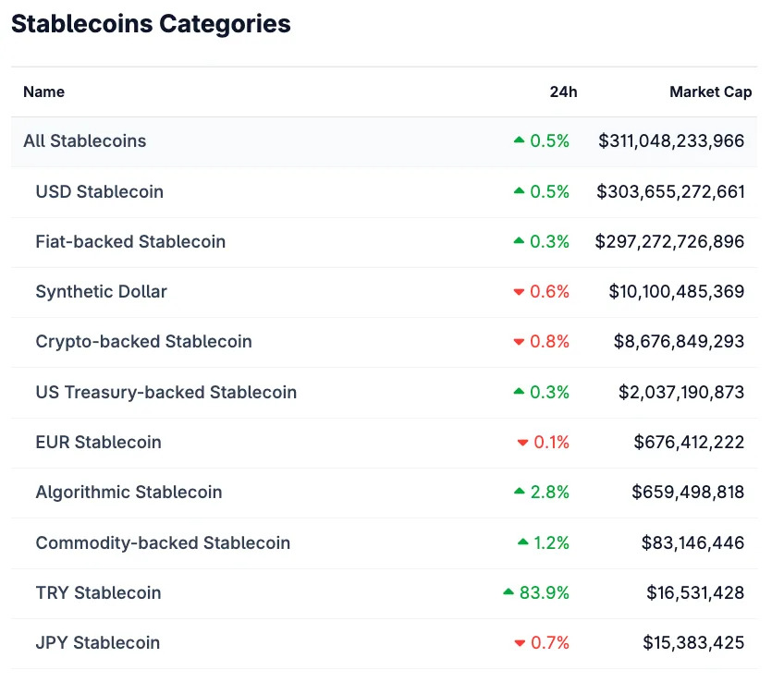
Task: Click the red down arrow for Synthetic Dollar
Action: coord(519,292)
